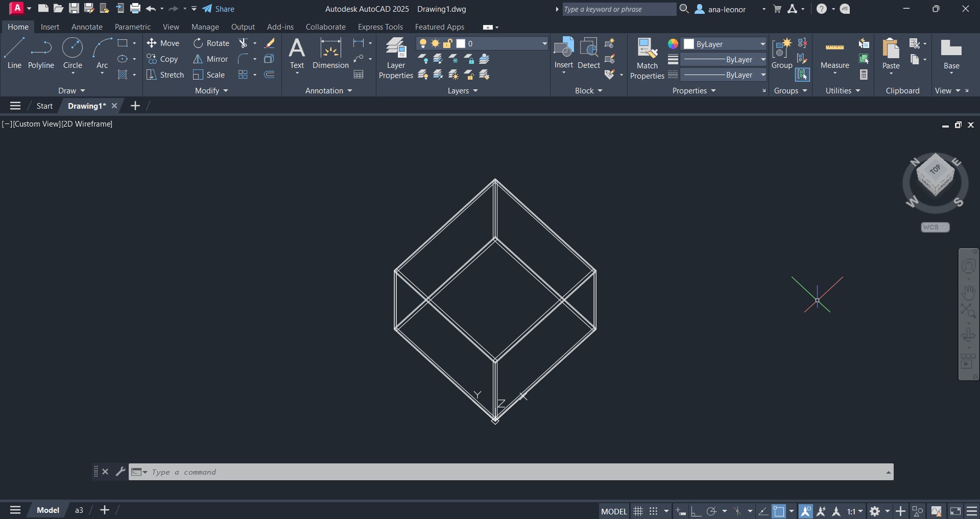This screenshot has width=980, height=519.
Task: Expand the Draw panel
Action: pos(71,91)
